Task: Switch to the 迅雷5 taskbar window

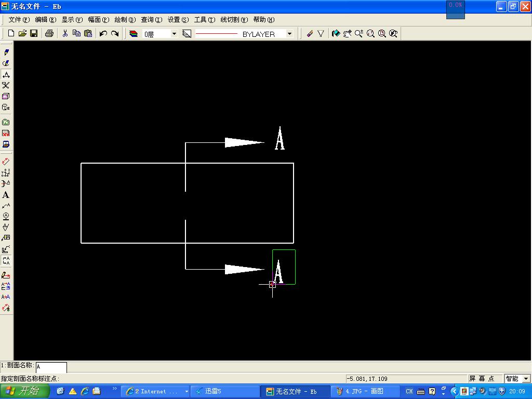Action: 224,391
